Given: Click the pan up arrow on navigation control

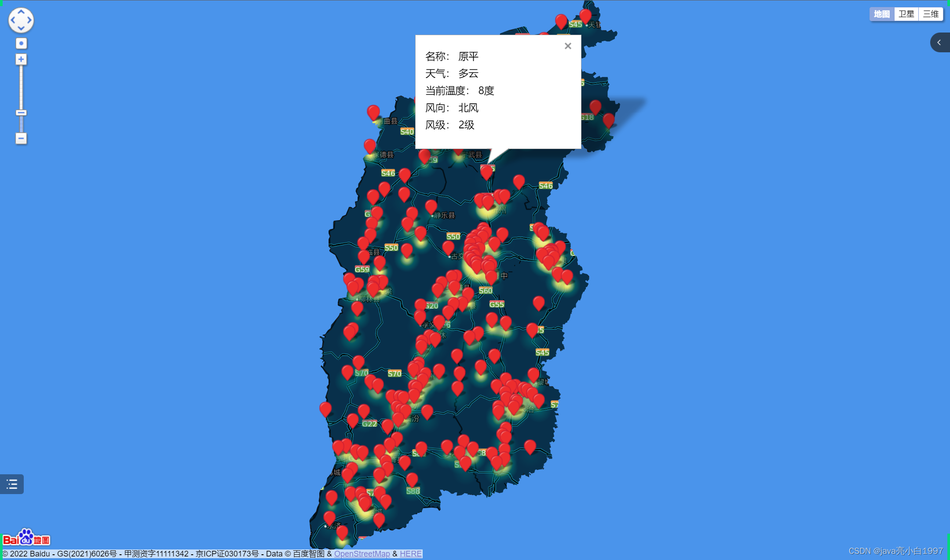Looking at the screenshot, I should point(21,12).
